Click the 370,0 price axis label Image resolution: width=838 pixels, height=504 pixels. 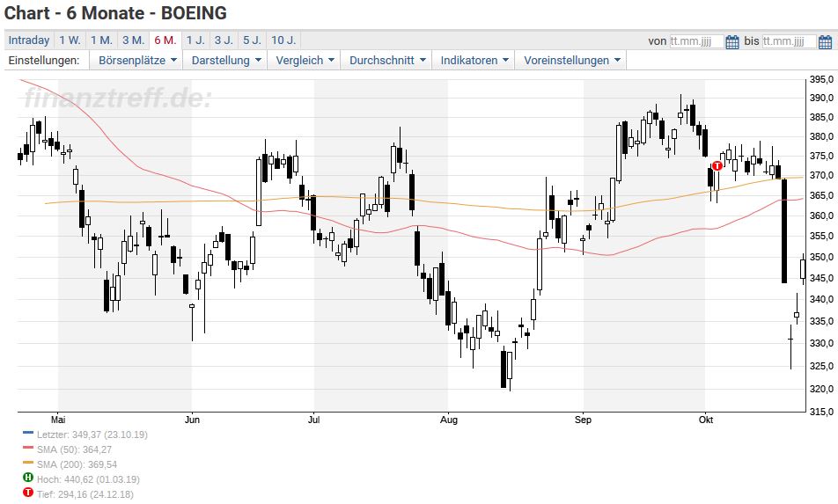(x=821, y=175)
